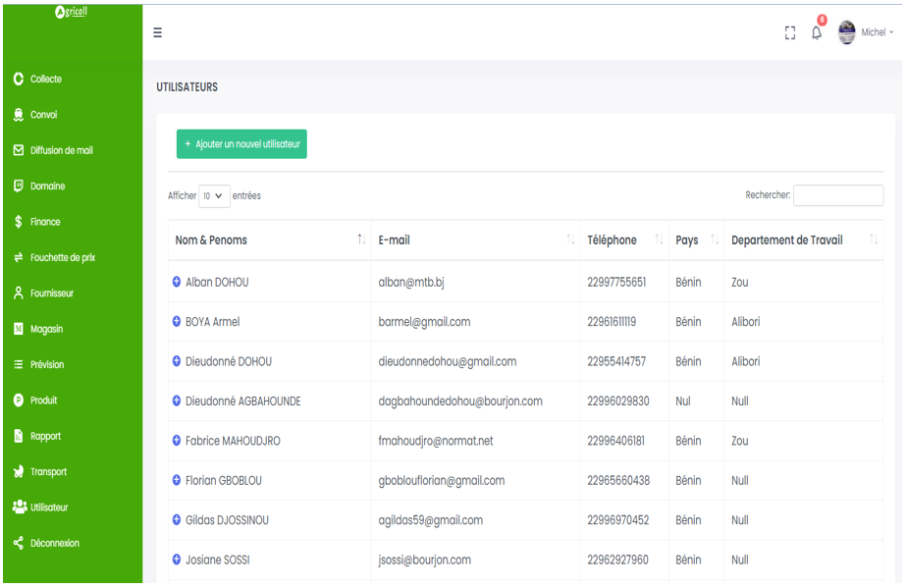Click the hamburger menu icon

(157, 32)
